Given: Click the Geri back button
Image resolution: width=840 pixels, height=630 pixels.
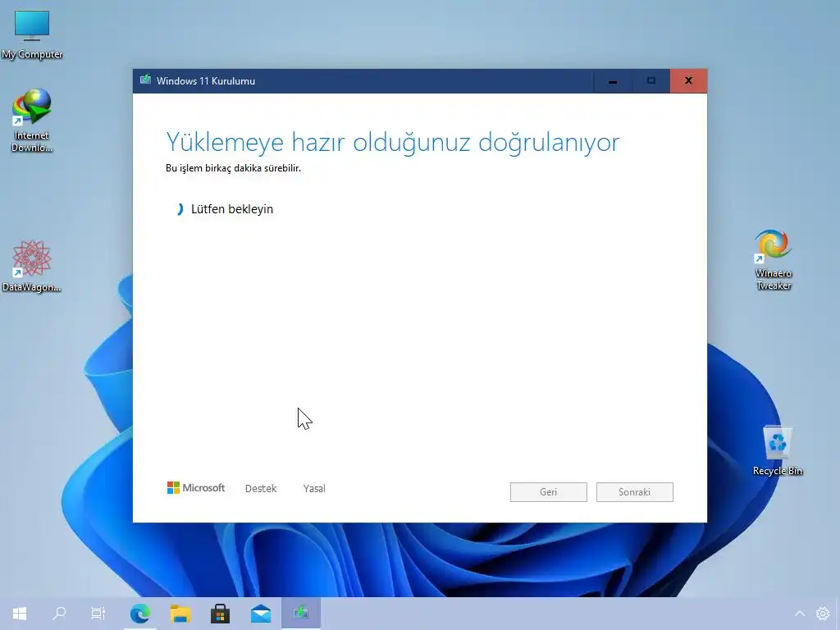Looking at the screenshot, I should coord(549,492).
